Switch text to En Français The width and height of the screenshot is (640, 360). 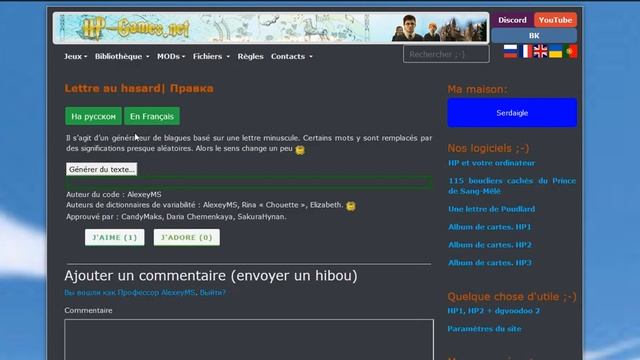coord(152,116)
